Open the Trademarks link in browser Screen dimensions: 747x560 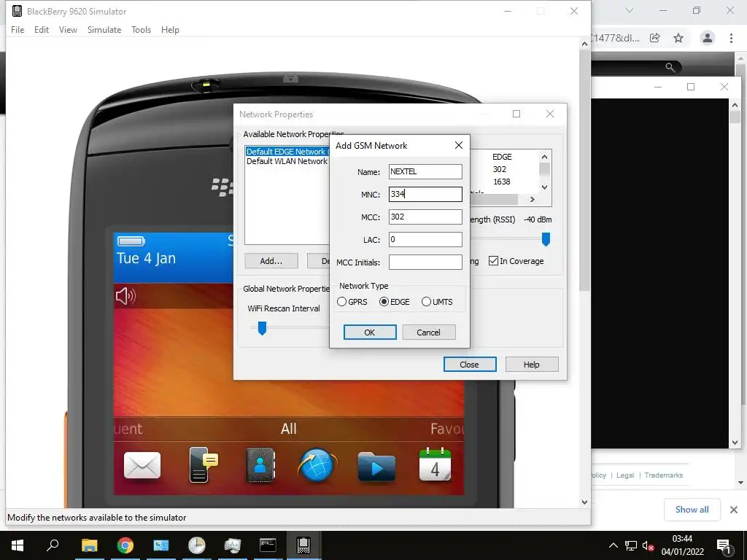click(x=664, y=475)
